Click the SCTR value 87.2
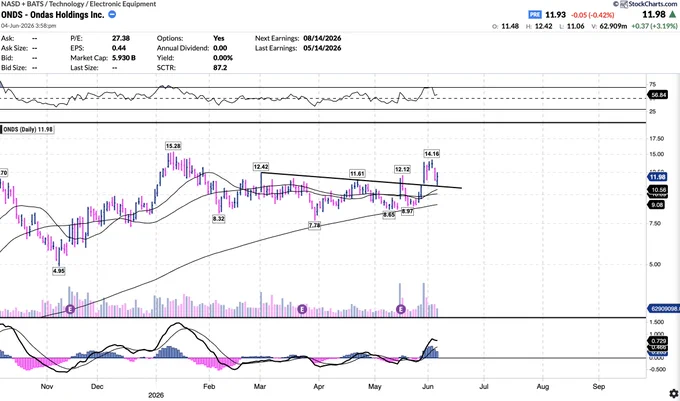The image size is (680, 401). click(220, 68)
